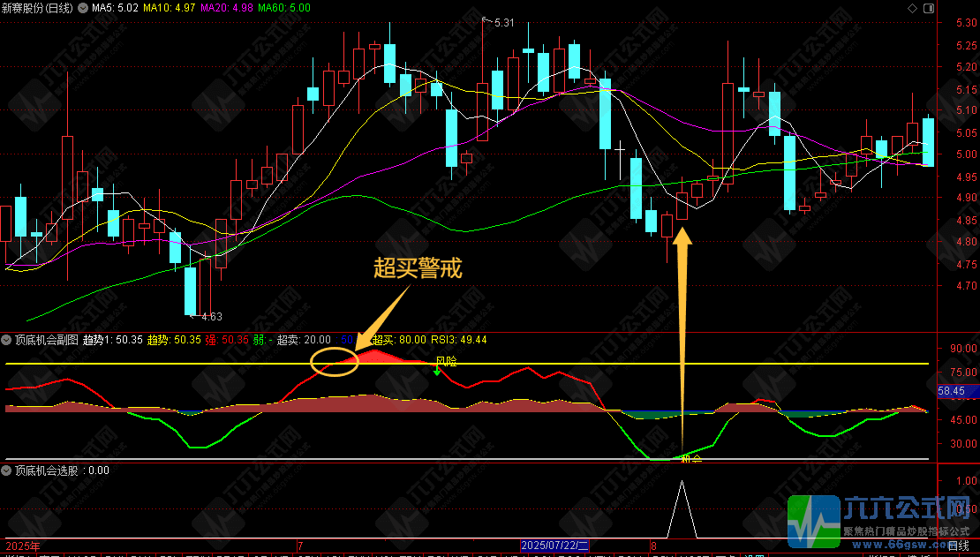The height and width of the screenshot is (557, 980).
Task: Click the 2025年 label on time axis
Action: (22, 546)
